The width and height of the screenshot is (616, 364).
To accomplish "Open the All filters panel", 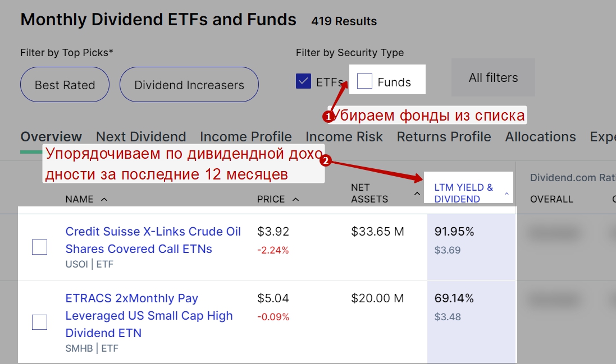I will point(493,77).
